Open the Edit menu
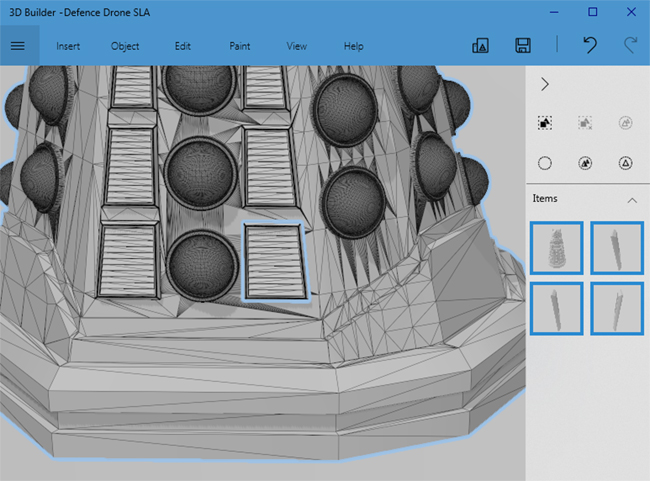Viewport: 650px width, 481px height. (x=182, y=46)
